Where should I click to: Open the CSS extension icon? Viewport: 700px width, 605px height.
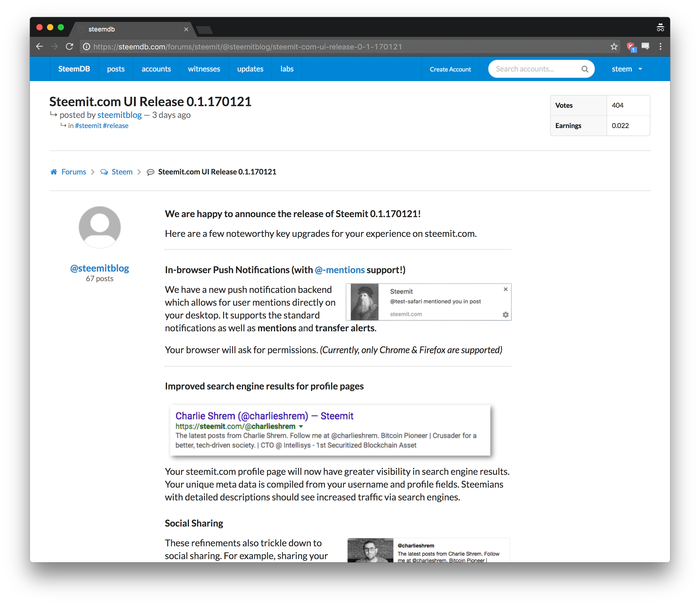pyautogui.click(x=645, y=46)
